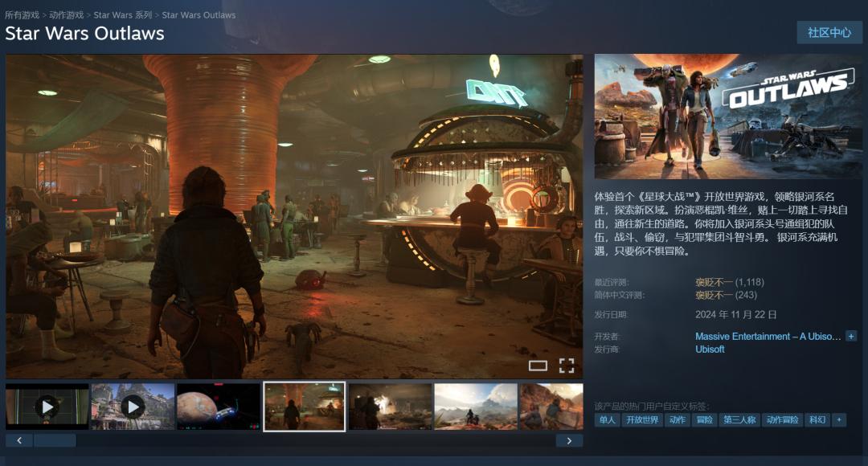
Task: Open screenshot in fullscreen mode
Action: pyautogui.click(x=567, y=366)
